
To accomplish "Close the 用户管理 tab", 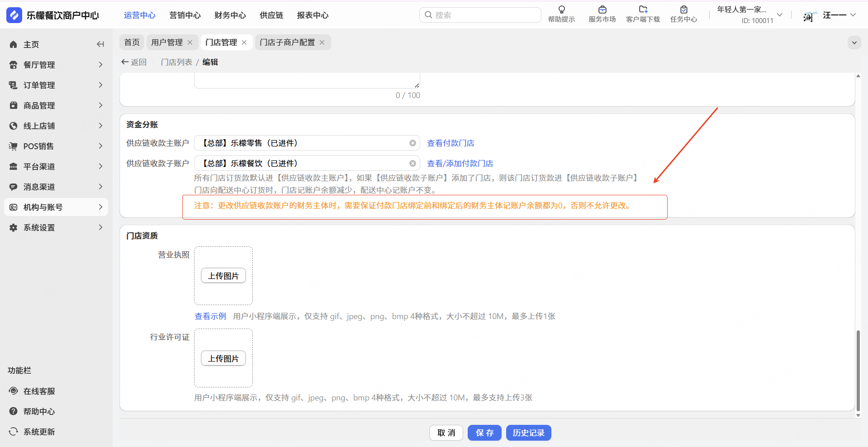I will pyautogui.click(x=190, y=42).
